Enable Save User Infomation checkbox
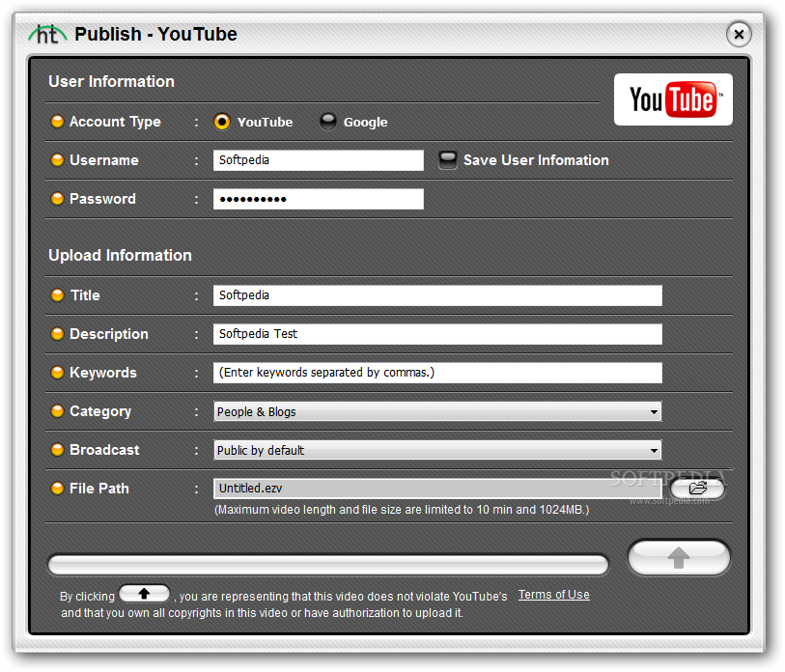 pyautogui.click(x=448, y=160)
